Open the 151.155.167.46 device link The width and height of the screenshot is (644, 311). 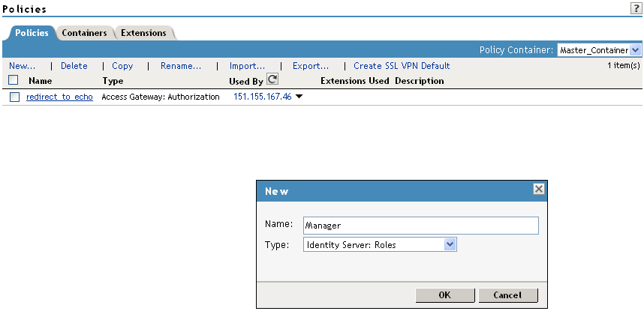tap(262, 97)
